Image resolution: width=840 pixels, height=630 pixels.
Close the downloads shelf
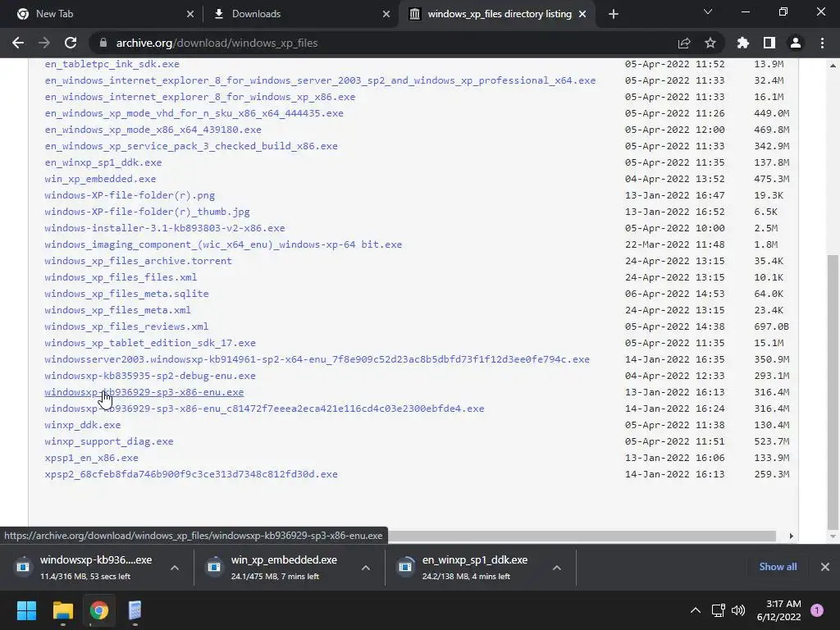point(825,567)
